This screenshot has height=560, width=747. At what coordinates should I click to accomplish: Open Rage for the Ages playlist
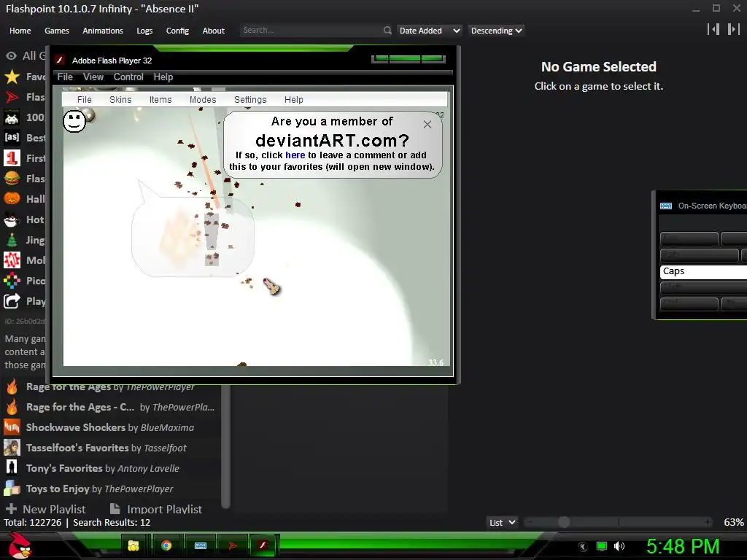[111, 387]
